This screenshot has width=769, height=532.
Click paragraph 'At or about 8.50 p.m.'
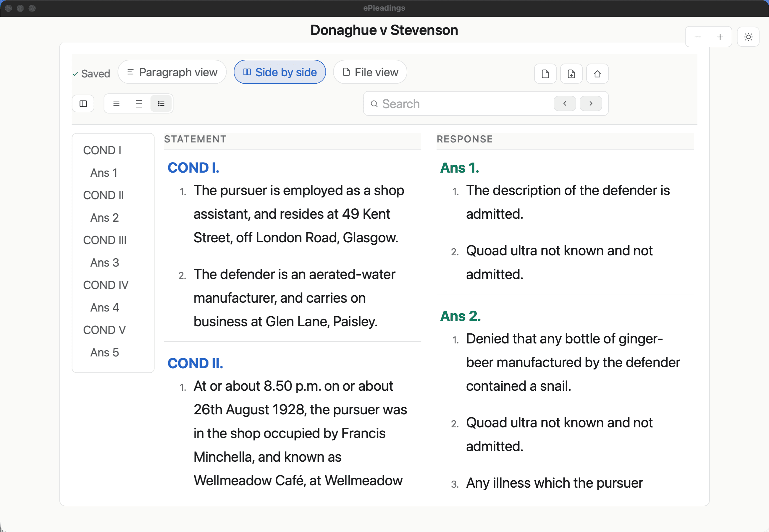click(300, 433)
